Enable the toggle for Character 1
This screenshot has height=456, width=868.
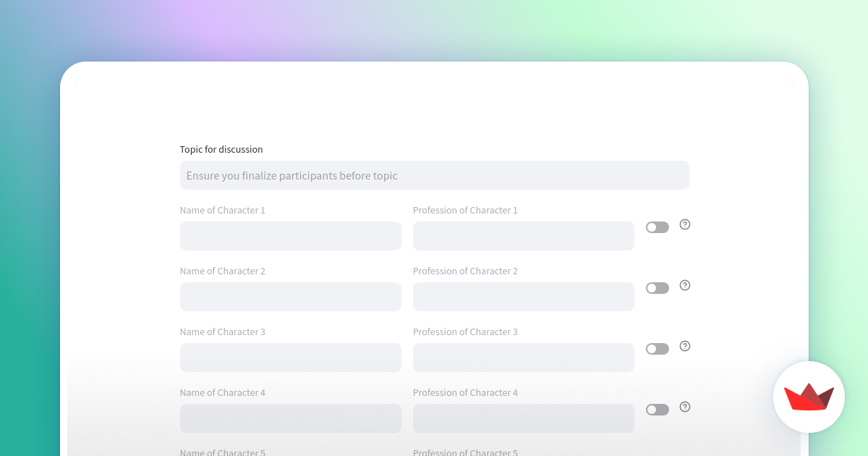(x=658, y=227)
